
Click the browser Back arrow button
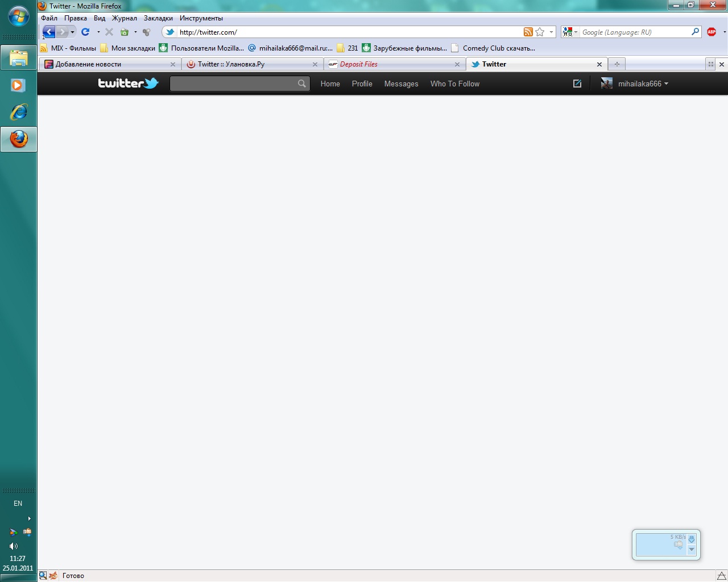[49, 32]
